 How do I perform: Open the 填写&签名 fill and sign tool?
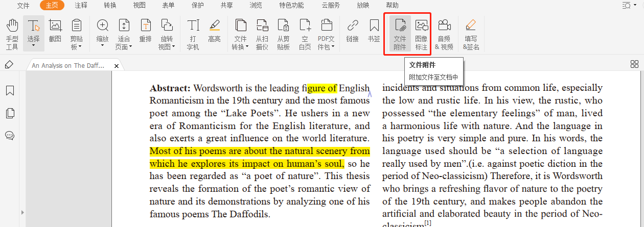471,34
